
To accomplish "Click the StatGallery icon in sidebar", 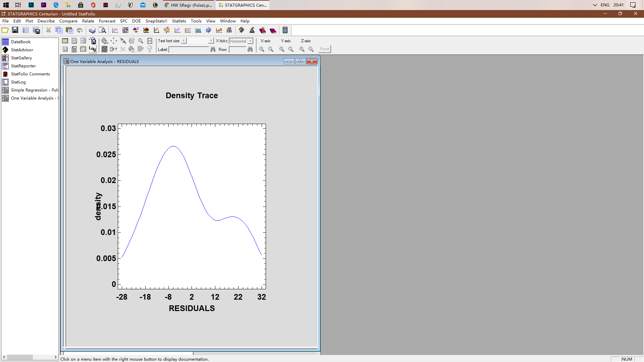I will coord(5,57).
